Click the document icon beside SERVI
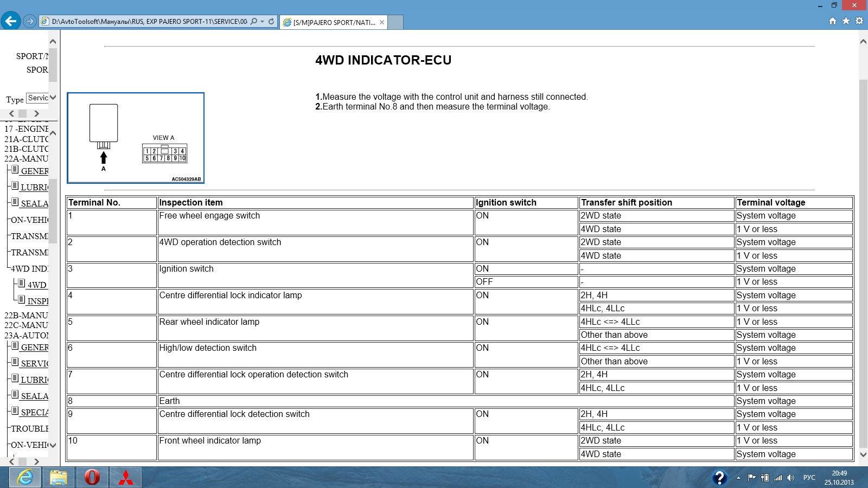 click(15, 362)
